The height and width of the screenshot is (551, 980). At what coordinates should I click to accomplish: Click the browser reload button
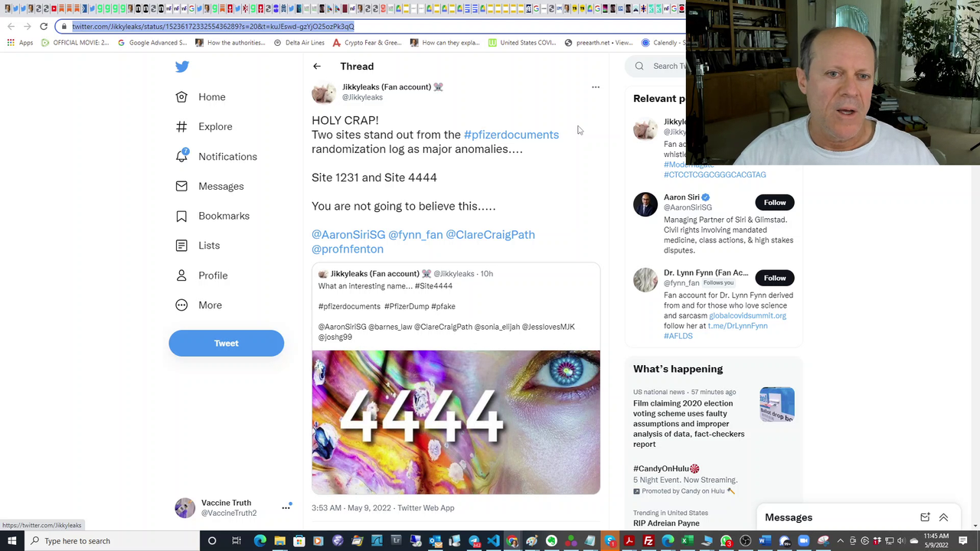44,27
